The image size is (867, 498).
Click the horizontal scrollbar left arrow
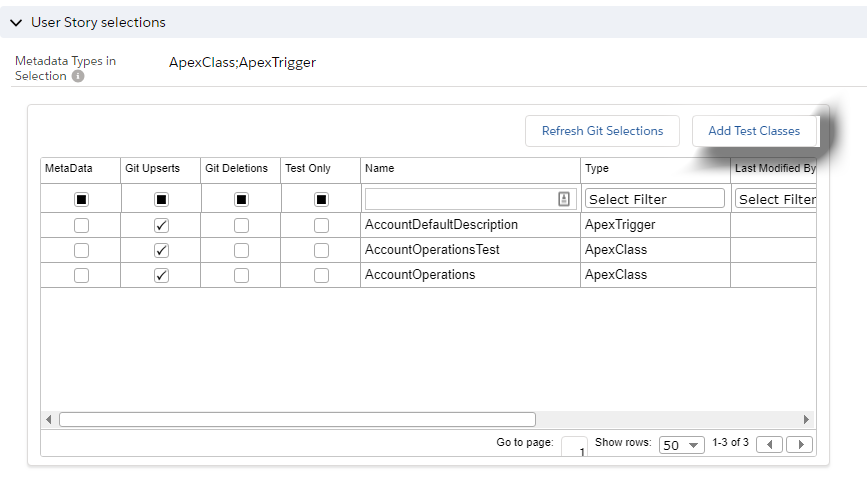pos(49,420)
